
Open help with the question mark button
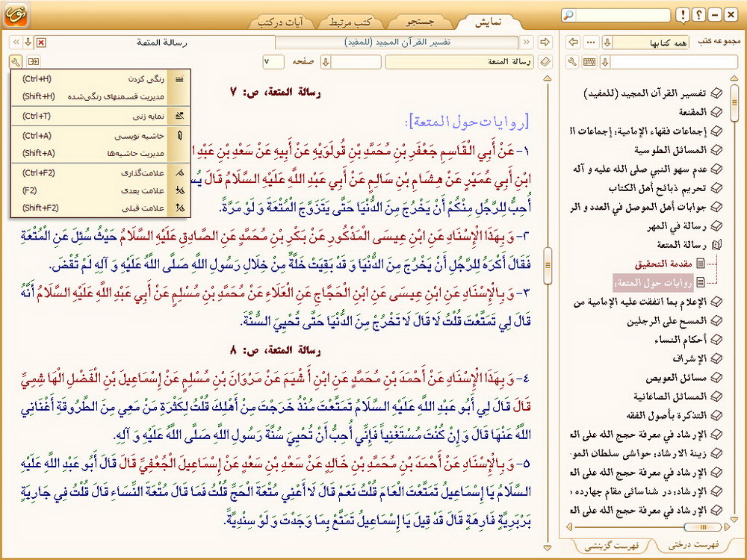point(699,15)
